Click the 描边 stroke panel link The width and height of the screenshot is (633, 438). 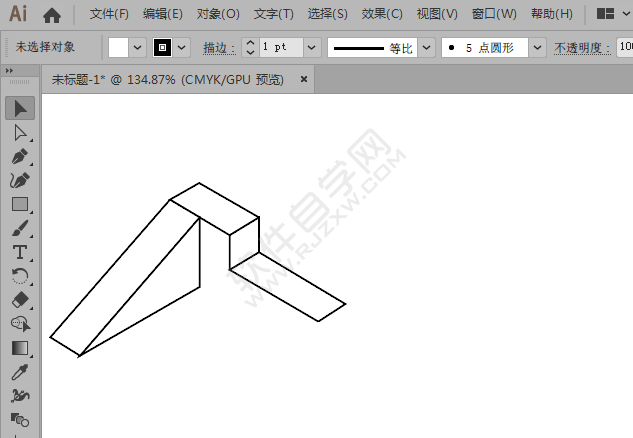(x=219, y=48)
